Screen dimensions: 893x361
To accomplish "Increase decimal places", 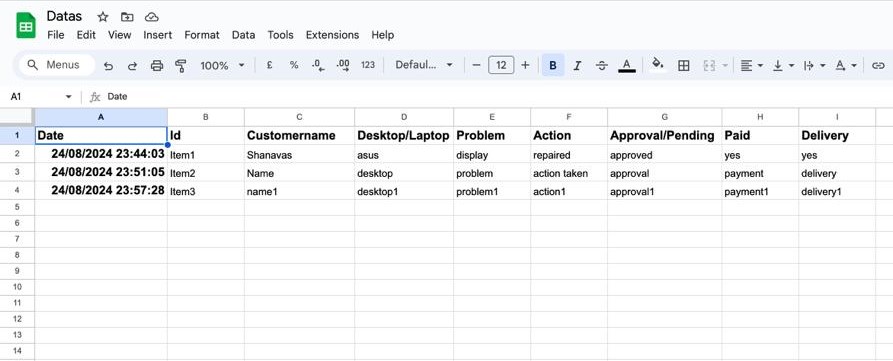I will click(343, 65).
